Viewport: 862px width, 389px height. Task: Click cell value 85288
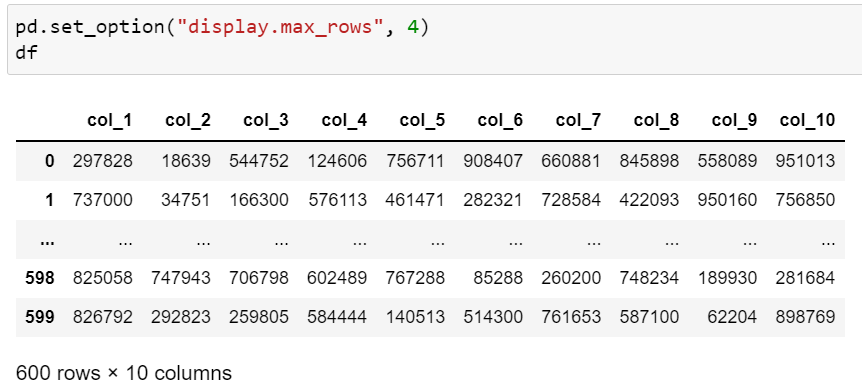[x=498, y=278]
